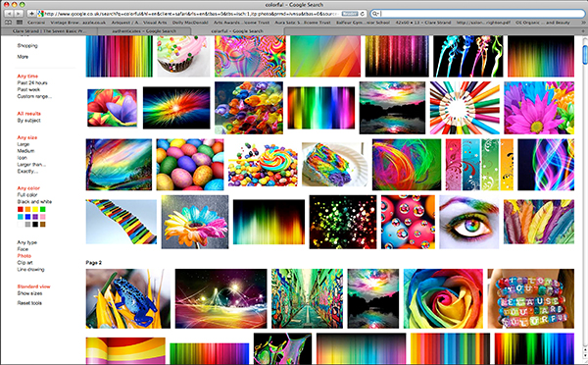Click the browser back arrow button
The height and width of the screenshot is (365, 588).
9,14
